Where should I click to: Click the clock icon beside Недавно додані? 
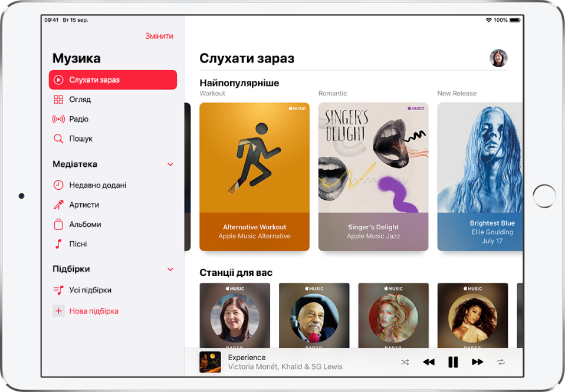coord(58,185)
